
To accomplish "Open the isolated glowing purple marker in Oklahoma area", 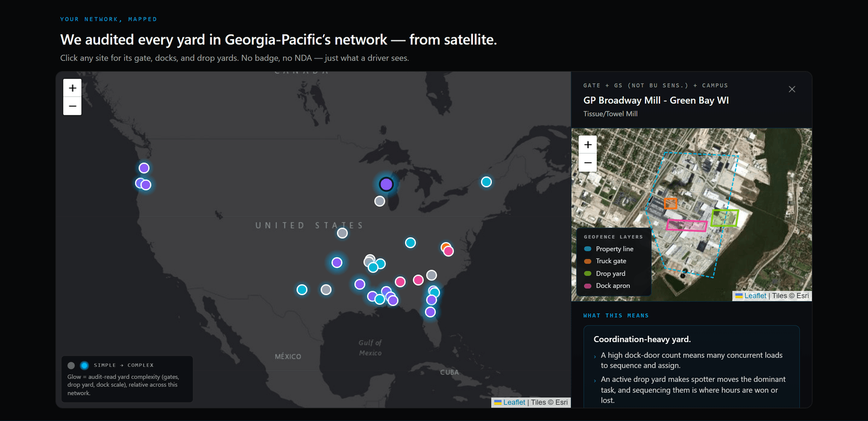I will pyautogui.click(x=337, y=263).
